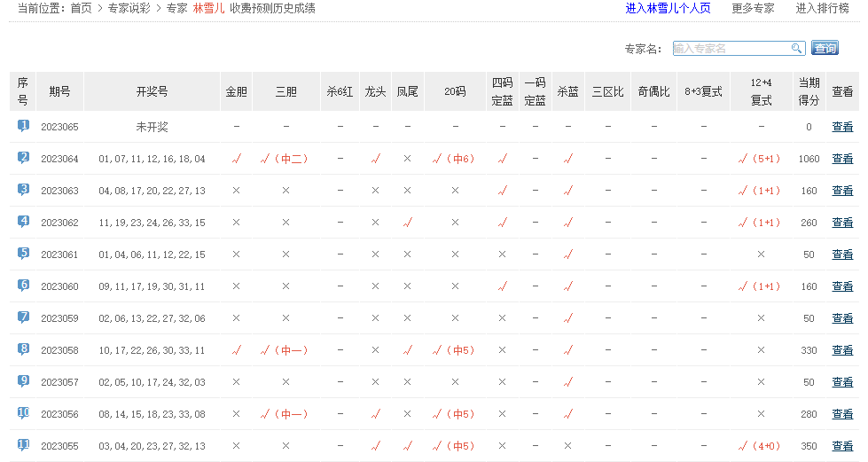
Task: Click the number 10 row badge icon
Action: [23, 413]
